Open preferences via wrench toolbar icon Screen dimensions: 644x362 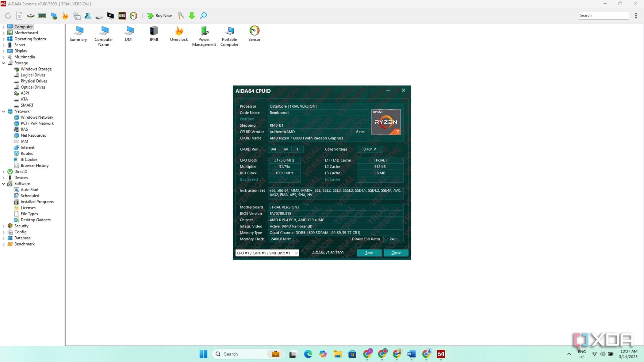[x=181, y=16]
